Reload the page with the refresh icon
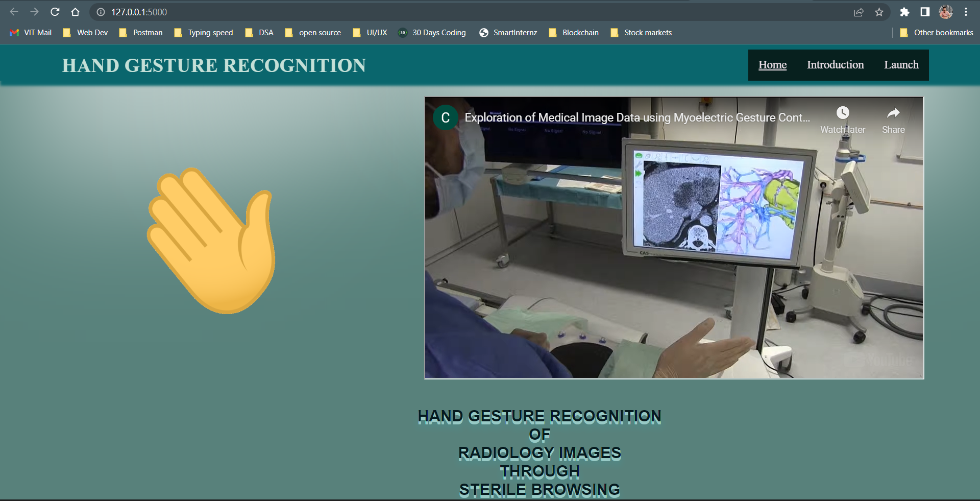Viewport: 980px width, 501px height. (55, 12)
